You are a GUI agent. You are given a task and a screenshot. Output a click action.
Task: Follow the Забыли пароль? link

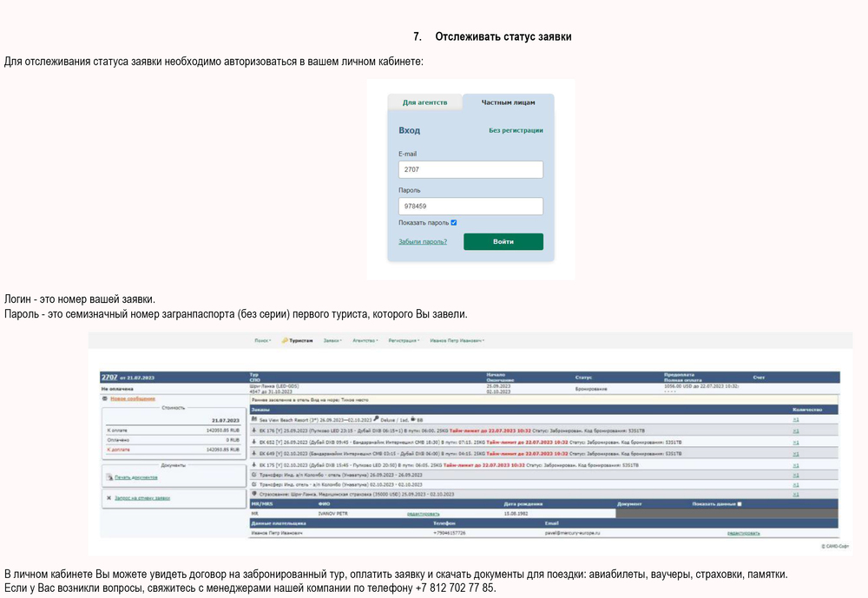coord(423,241)
